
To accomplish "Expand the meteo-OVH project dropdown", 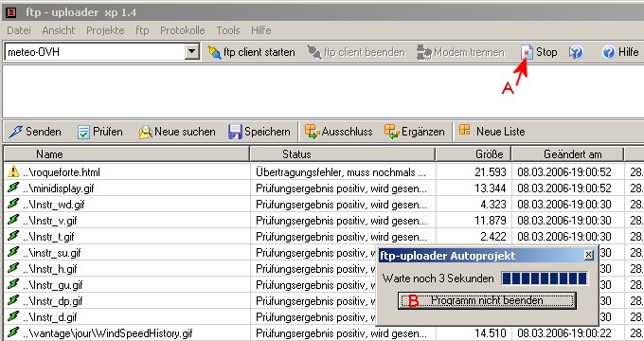I will (192, 52).
